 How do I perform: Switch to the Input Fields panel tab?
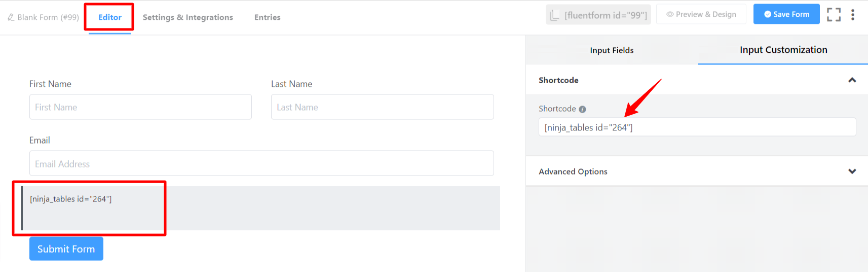(612, 50)
